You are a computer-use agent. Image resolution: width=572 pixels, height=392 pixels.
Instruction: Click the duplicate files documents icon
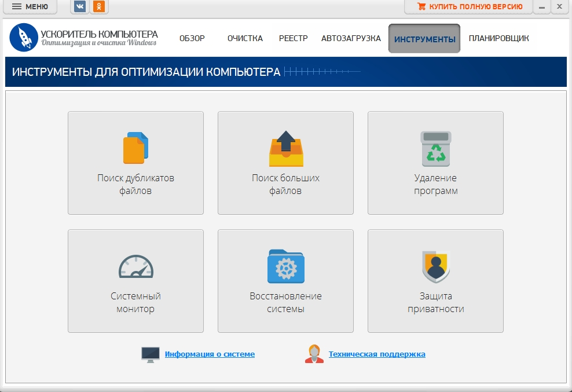click(135, 148)
